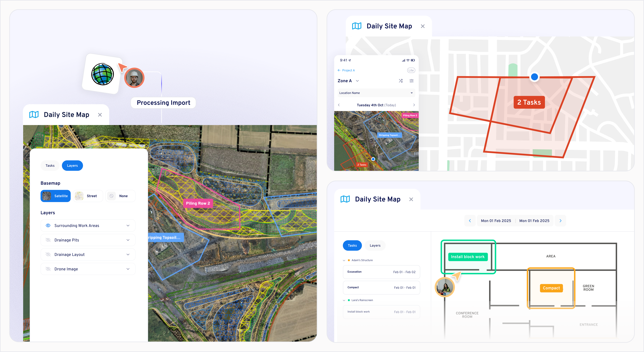The width and height of the screenshot is (644, 352).
Task: Expand the Drainage Layout layer options
Action: click(128, 254)
